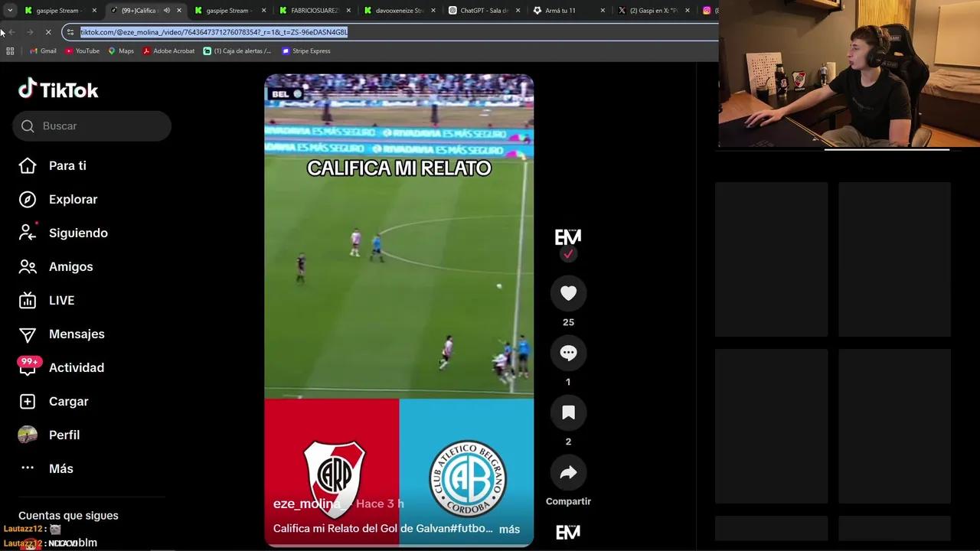
Task: Close the ChatGPT tab
Action: [518, 11]
